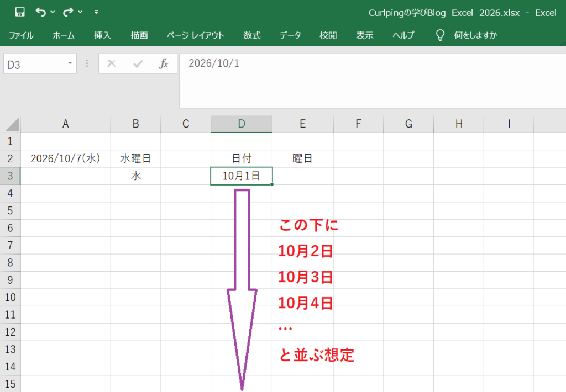The width and height of the screenshot is (566, 392).
Task: Select row 4 header
Action: (x=10, y=193)
